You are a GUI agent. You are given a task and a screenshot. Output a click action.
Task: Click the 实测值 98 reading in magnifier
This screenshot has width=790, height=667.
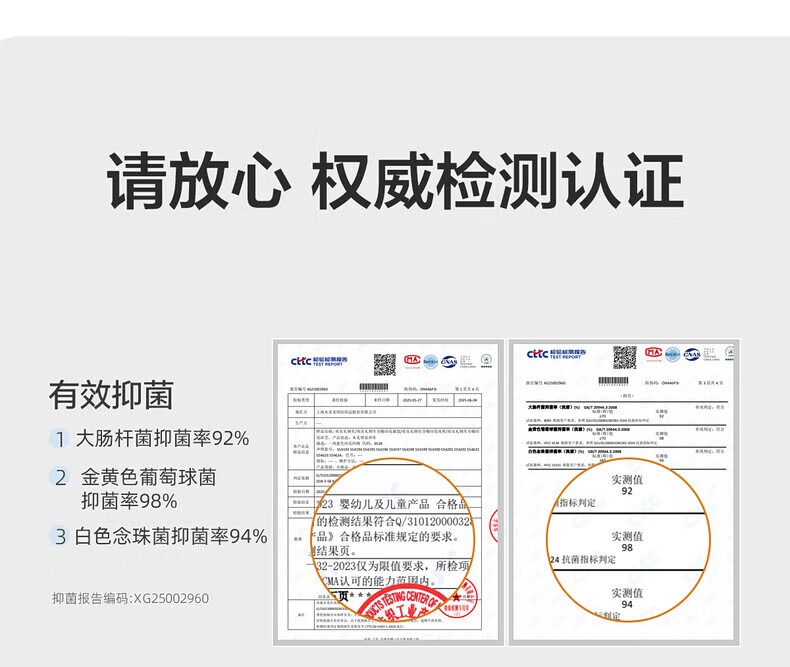pos(627,541)
